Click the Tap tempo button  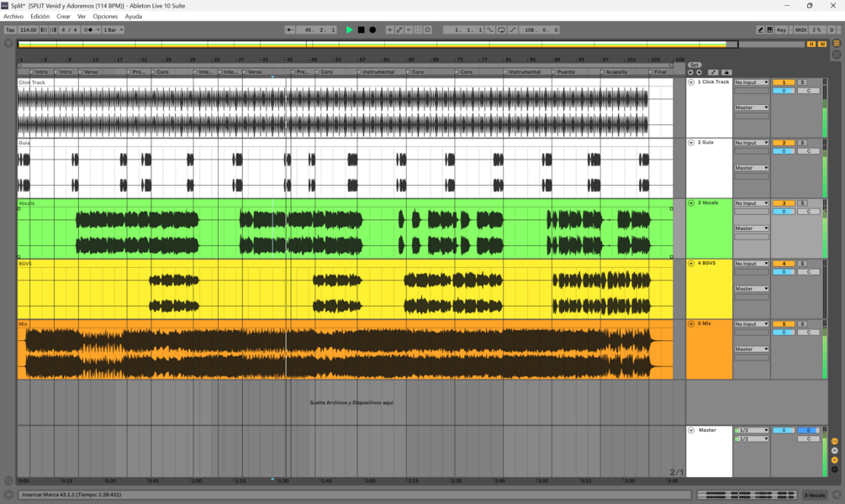(10, 30)
